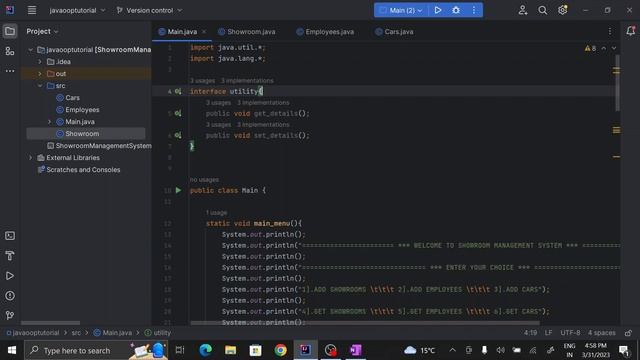Image resolution: width=640 pixels, height=360 pixels.
Task: Expand the .idea folder
Action: (x=40, y=62)
